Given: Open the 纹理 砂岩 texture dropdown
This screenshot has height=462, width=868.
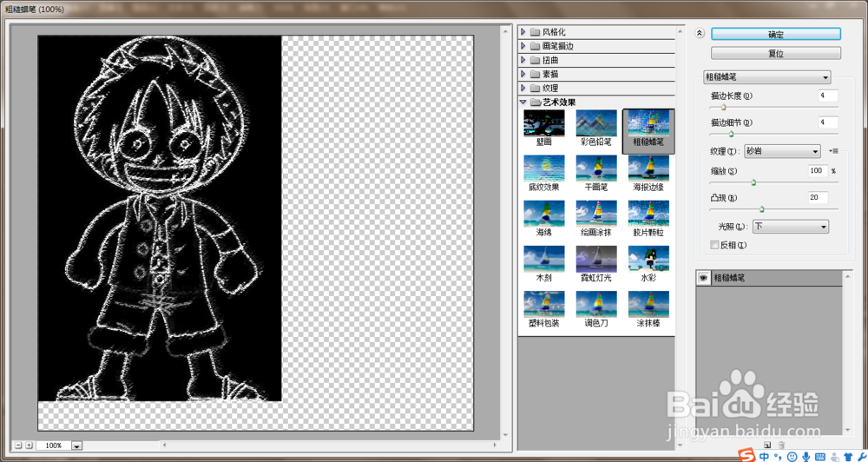Looking at the screenshot, I should click(782, 151).
